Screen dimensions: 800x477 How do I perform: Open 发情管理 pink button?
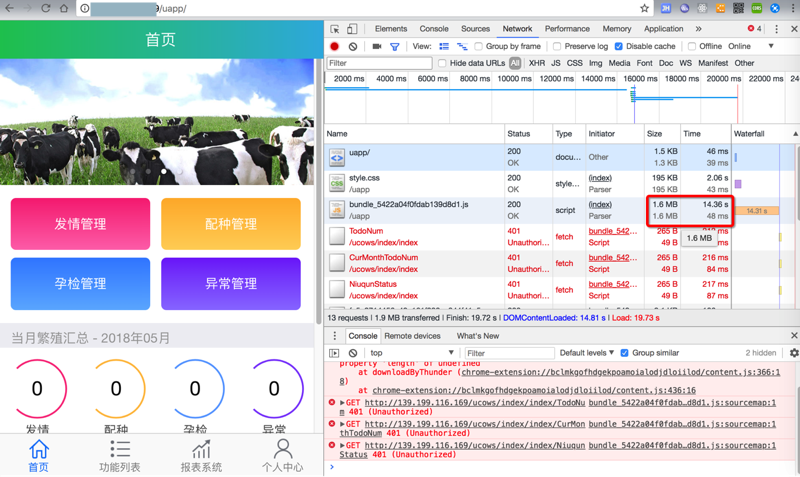pos(81,224)
